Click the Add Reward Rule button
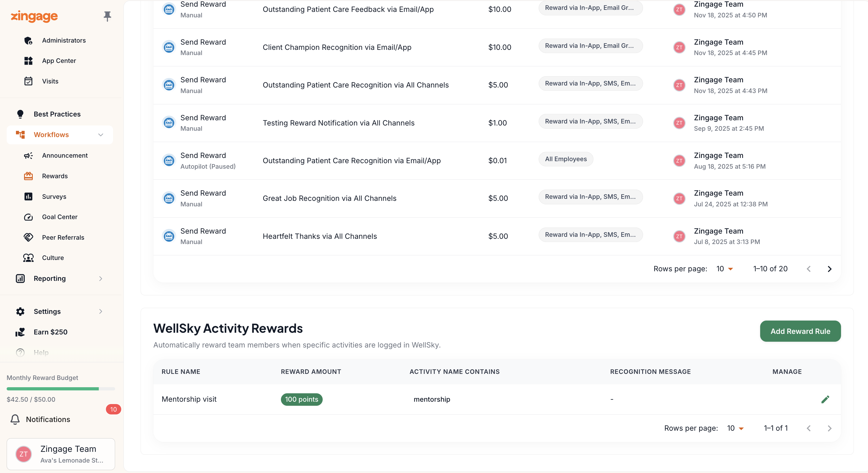Image resolution: width=868 pixels, height=473 pixels. click(x=800, y=331)
